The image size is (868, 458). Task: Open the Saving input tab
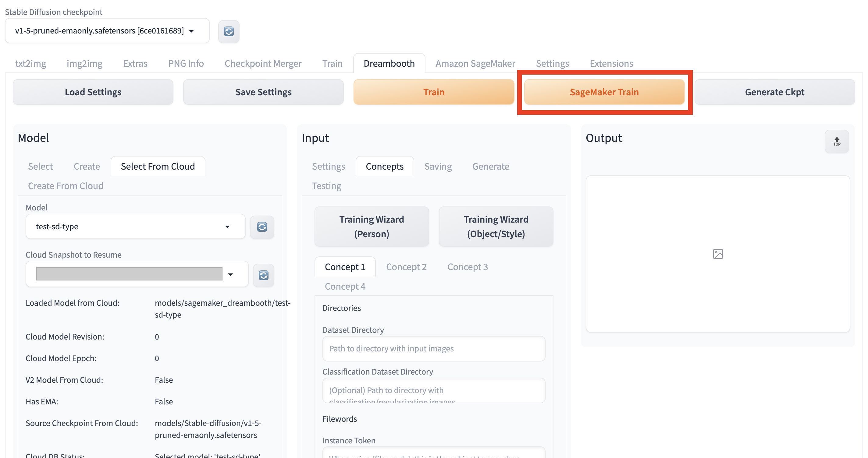pyautogui.click(x=438, y=166)
